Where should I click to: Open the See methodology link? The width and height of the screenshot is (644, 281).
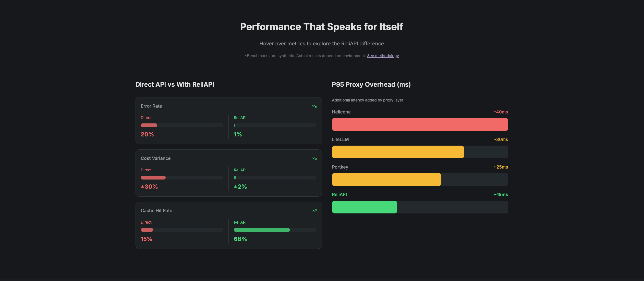pos(383,56)
